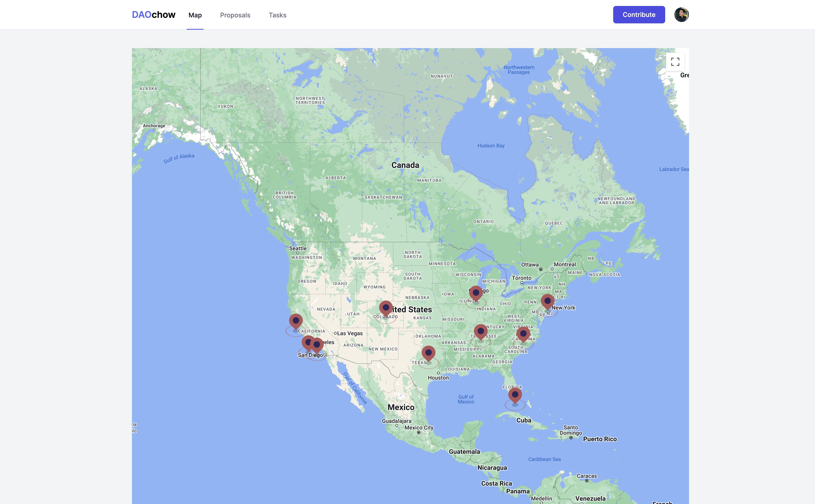
Task: Click the Canada country label on map
Action: click(x=405, y=165)
